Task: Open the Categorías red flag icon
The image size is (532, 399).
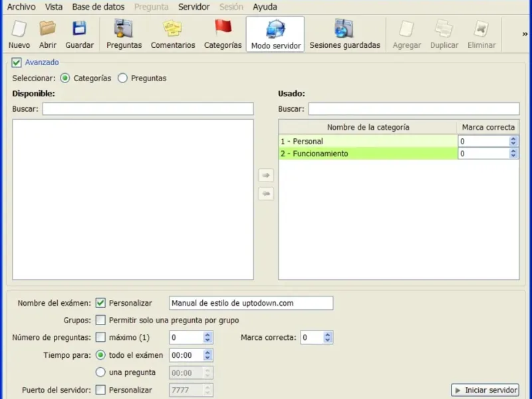Action: pos(223,34)
